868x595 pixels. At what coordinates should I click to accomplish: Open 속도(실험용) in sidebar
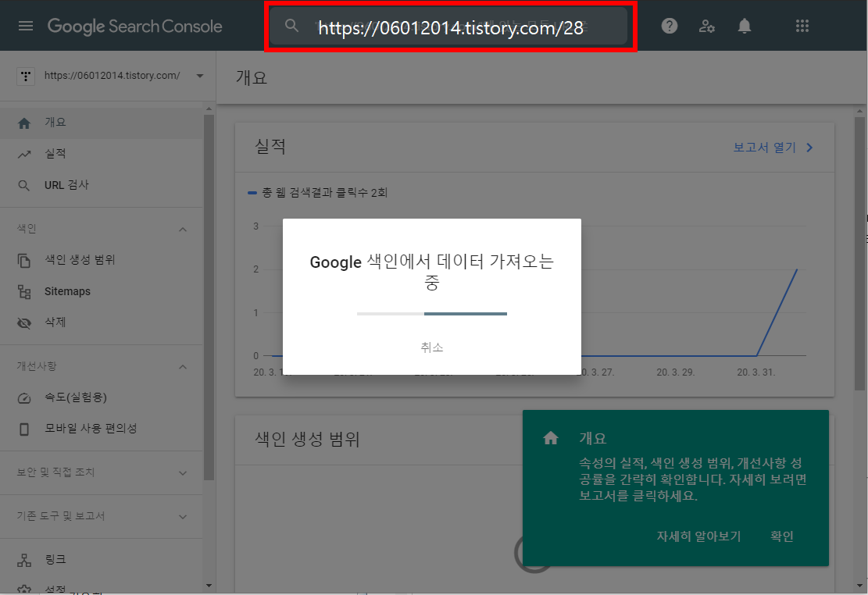pos(102,397)
